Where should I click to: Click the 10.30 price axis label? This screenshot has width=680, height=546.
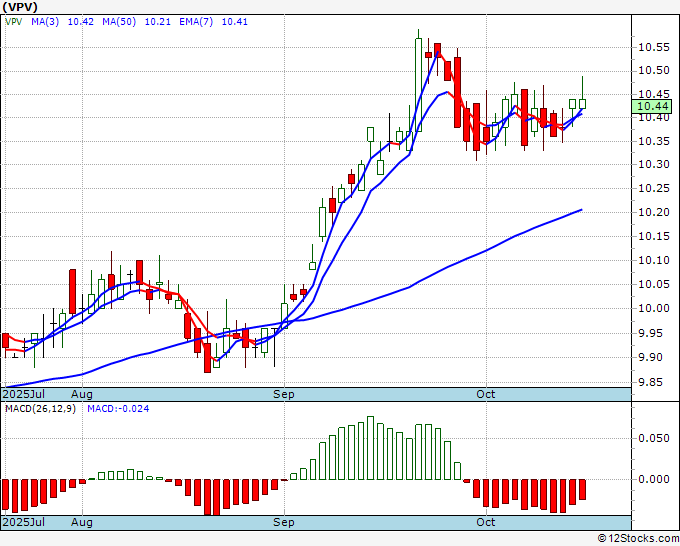[654, 164]
